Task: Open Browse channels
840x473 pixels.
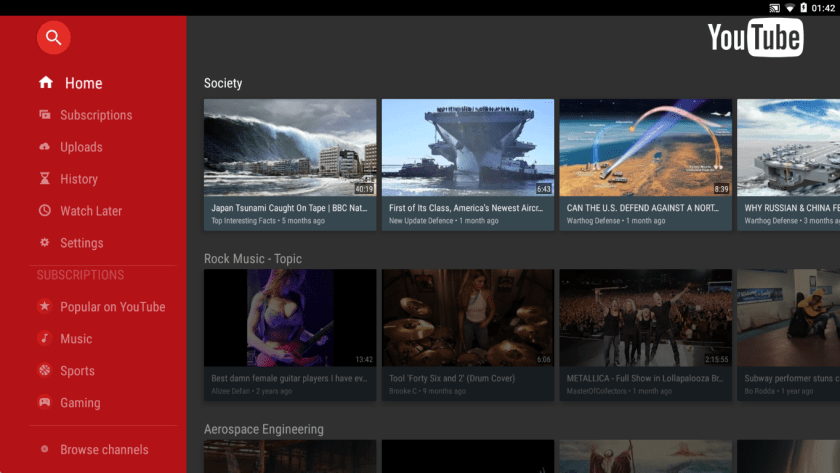Action: pyautogui.click(x=104, y=449)
